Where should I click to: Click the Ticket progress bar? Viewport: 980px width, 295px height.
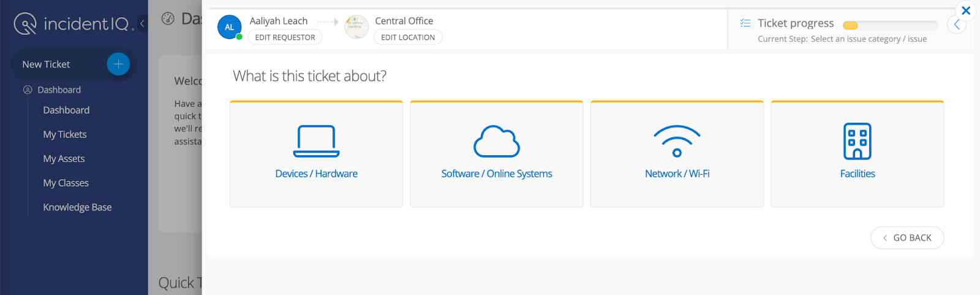891,25
